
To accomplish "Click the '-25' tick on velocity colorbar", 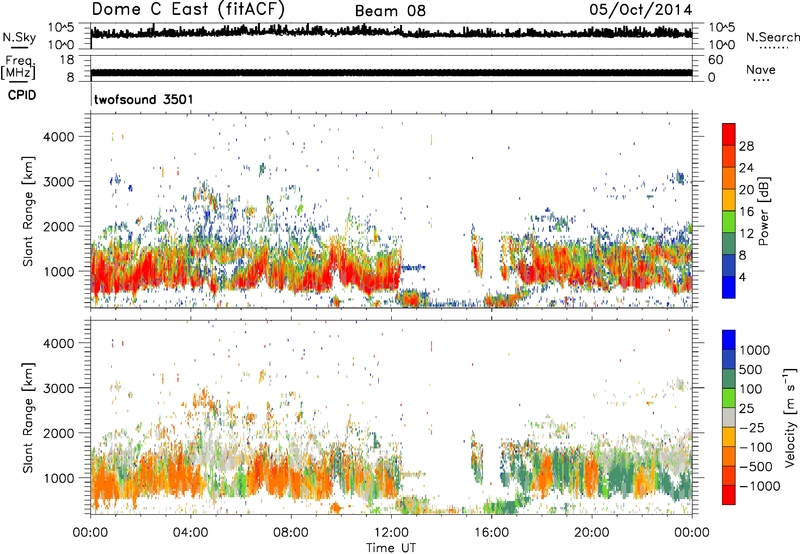I will [753, 428].
